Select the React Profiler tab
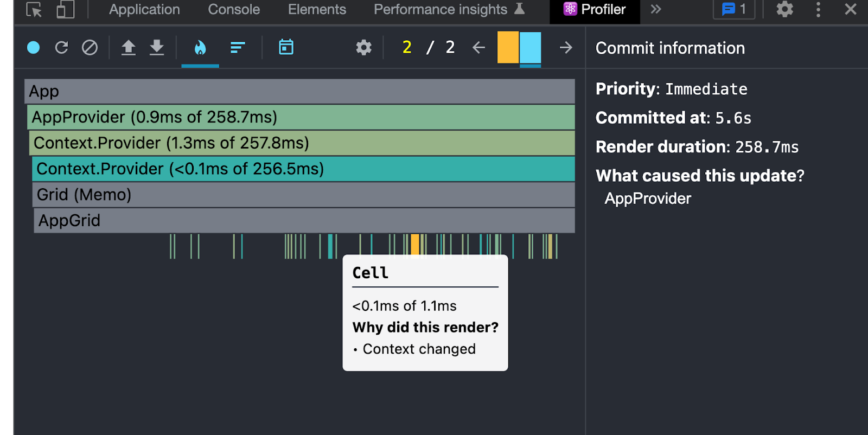Image resolution: width=868 pixels, height=435 pixels. (595, 9)
